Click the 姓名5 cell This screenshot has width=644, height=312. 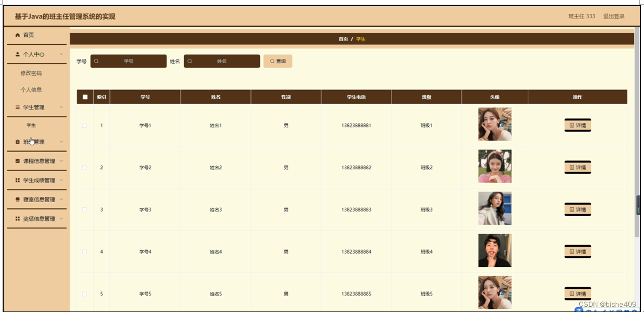[216, 294]
